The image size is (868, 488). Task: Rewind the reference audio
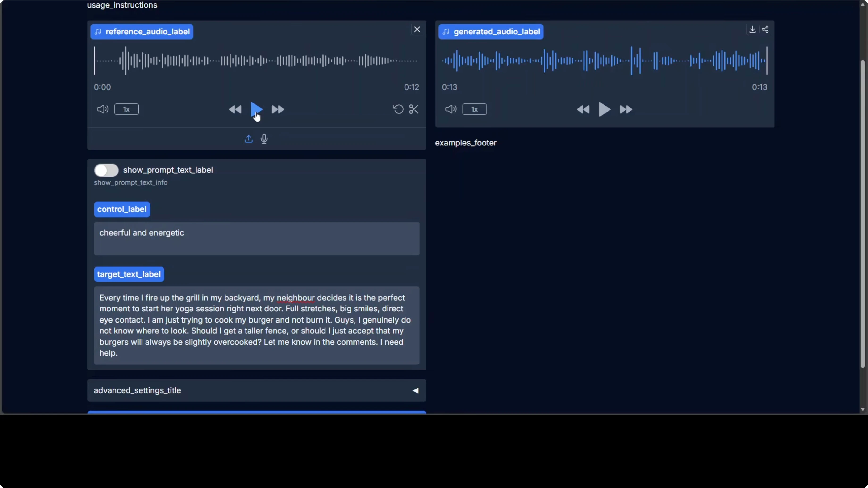[235, 109]
